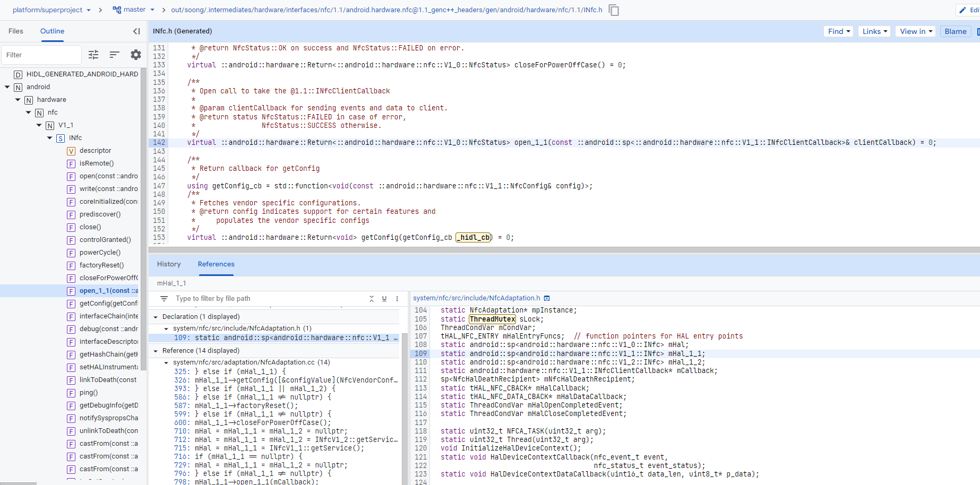Switch to the History tab
980x485 pixels.
[169, 264]
